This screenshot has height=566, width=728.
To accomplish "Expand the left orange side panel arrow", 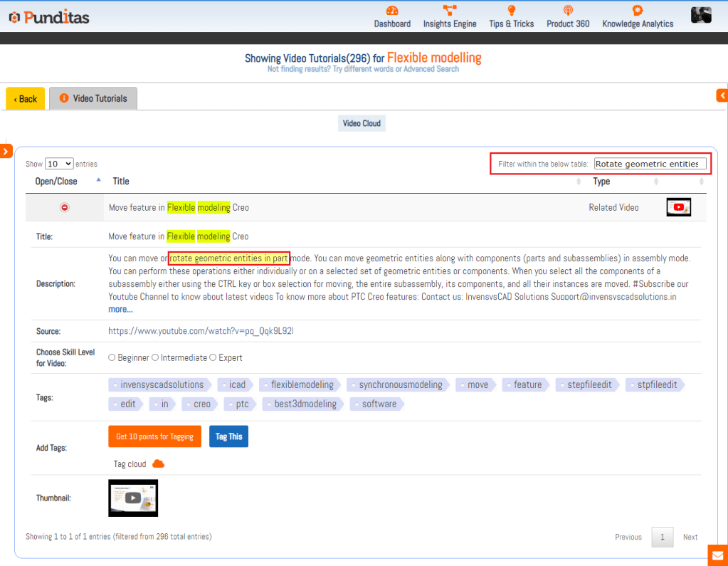I will click(6, 151).
